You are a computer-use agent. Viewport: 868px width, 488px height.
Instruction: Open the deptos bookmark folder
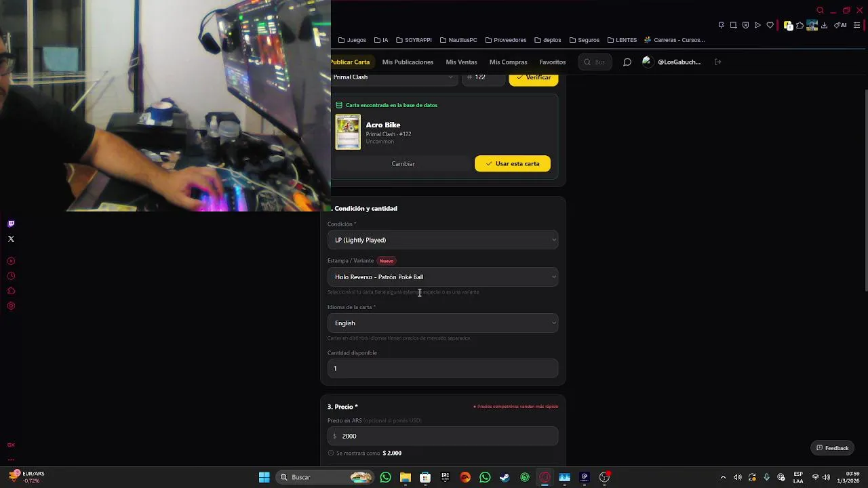click(547, 40)
